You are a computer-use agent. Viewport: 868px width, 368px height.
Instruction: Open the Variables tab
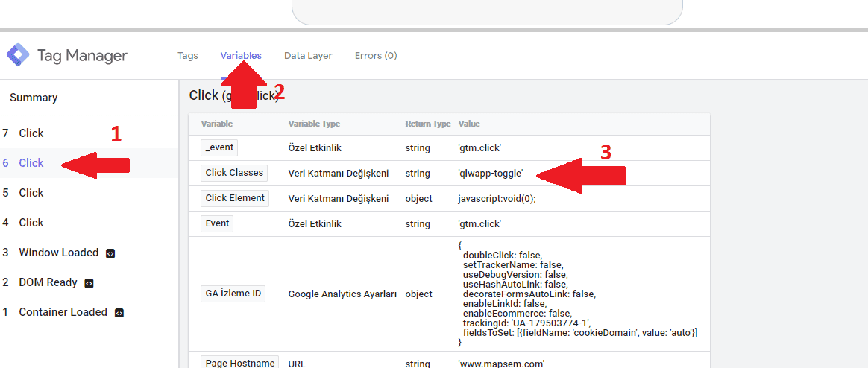(x=241, y=56)
